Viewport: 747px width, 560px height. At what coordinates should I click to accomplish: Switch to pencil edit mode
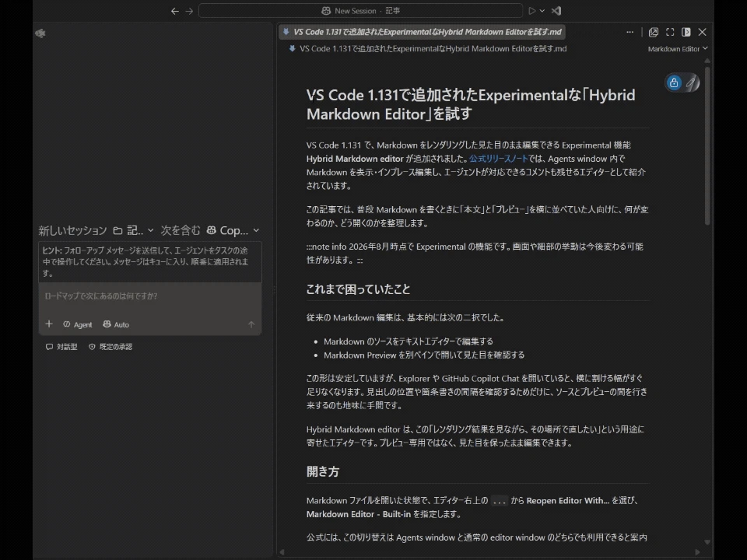691,83
